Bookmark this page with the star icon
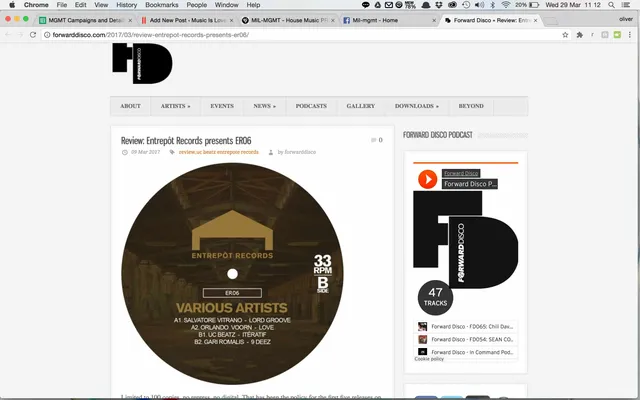This screenshot has width=640, height=400. tap(565, 35)
